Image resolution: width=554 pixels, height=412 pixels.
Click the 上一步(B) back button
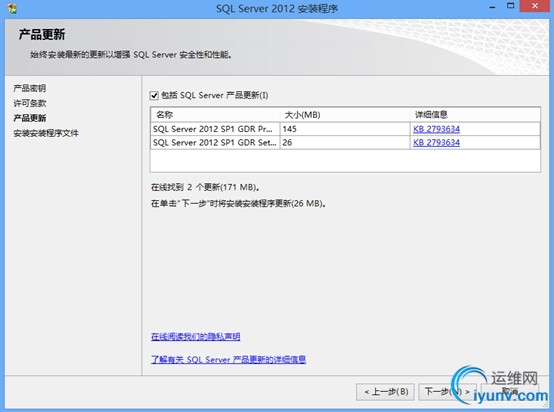385,392
